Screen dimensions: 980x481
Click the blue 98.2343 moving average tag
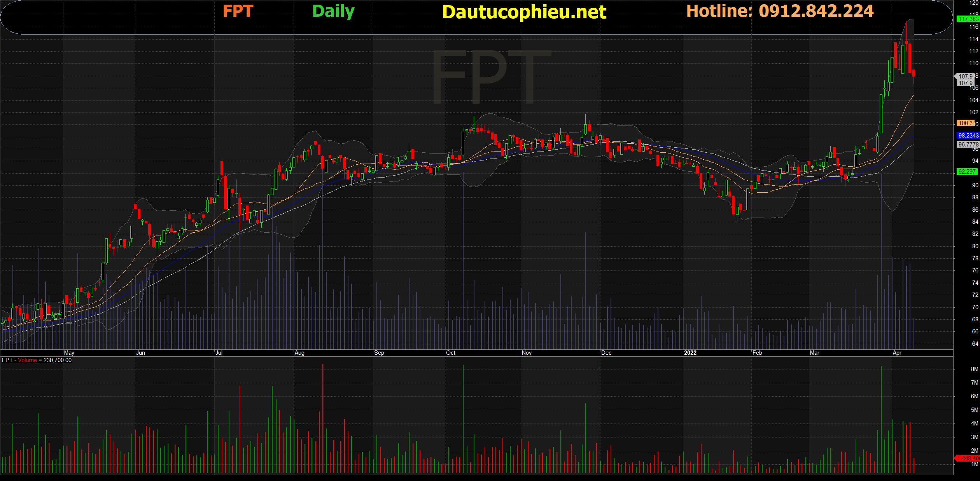968,136
